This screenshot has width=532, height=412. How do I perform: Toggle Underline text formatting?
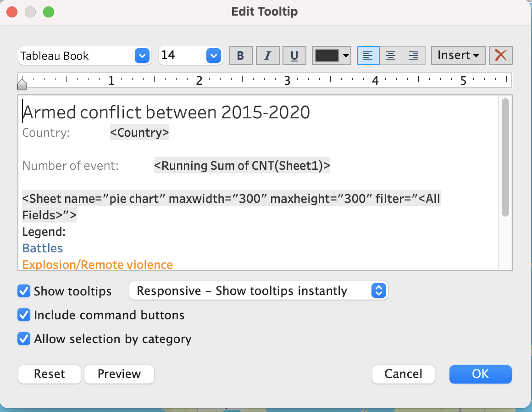pos(294,56)
